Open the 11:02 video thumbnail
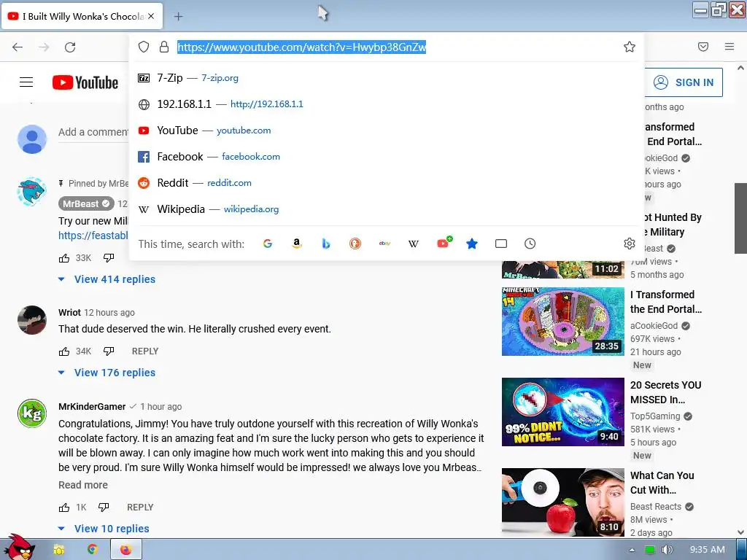This screenshot has width=747, height=560. click(x=563, y=270)
